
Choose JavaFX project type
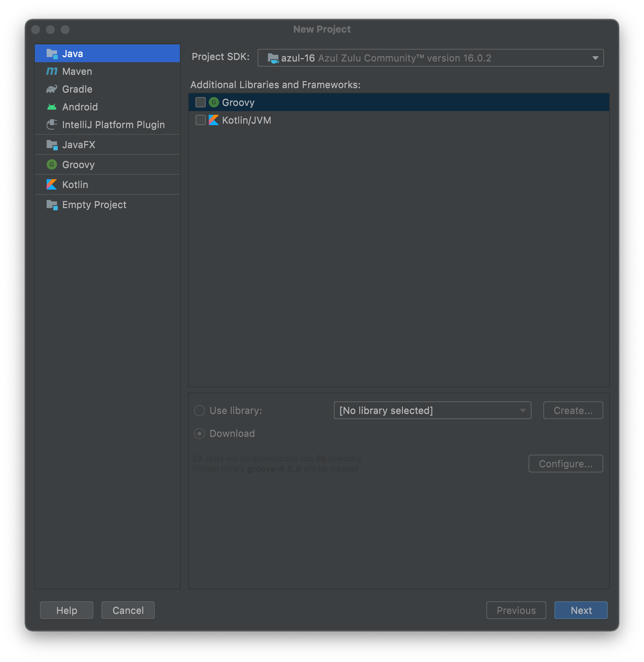(x=107, y=144)
